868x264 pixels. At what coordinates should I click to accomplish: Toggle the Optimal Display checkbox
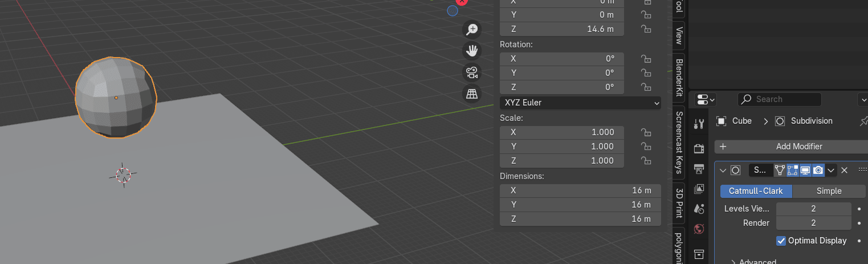(x=781, y=241)
